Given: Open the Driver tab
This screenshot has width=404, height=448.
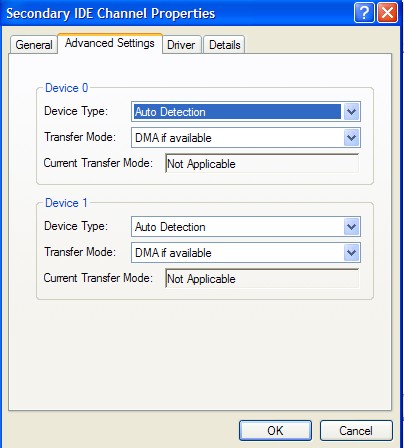Looking at the screenshot, I should point(181,44).
